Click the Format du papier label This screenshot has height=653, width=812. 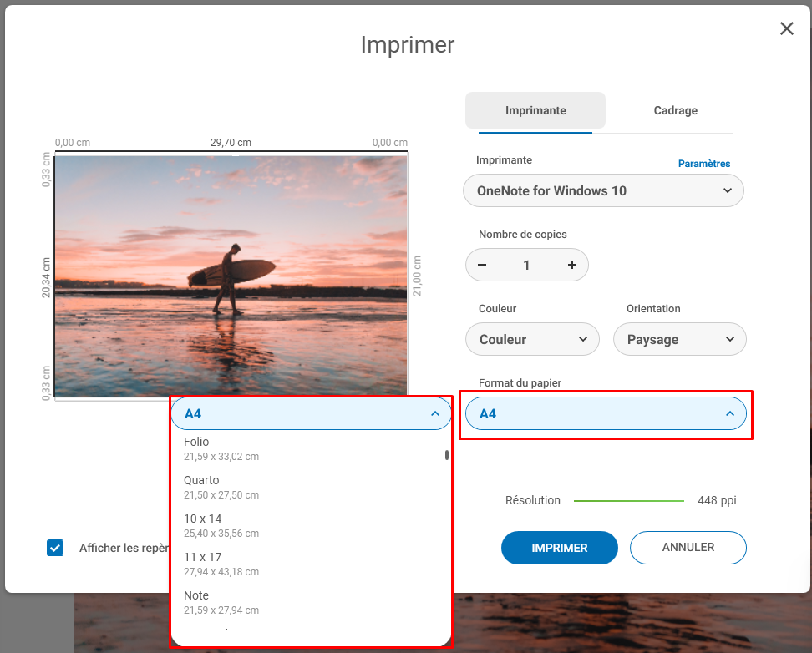(520, 382)
